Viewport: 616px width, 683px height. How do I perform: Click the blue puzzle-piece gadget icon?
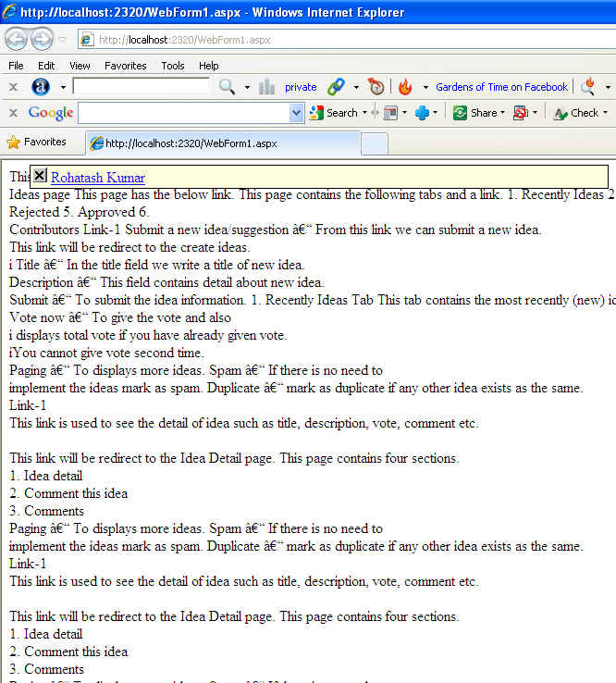click(422, 113)
